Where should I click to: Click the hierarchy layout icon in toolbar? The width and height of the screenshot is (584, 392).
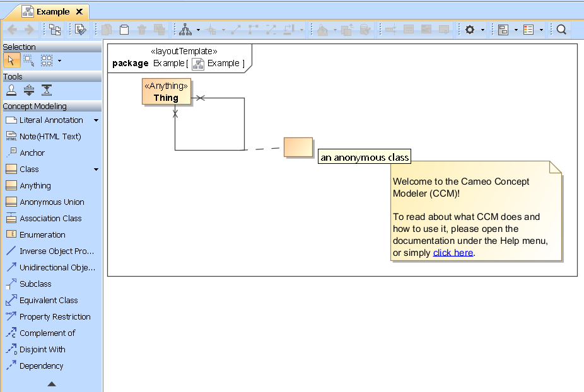pos(185,30)
